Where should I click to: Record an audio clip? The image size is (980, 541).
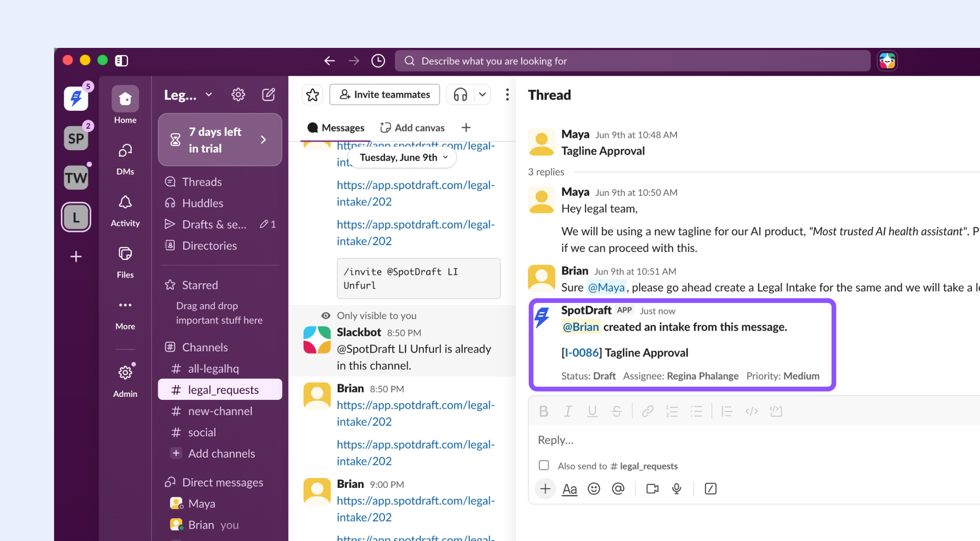[677, 489]
